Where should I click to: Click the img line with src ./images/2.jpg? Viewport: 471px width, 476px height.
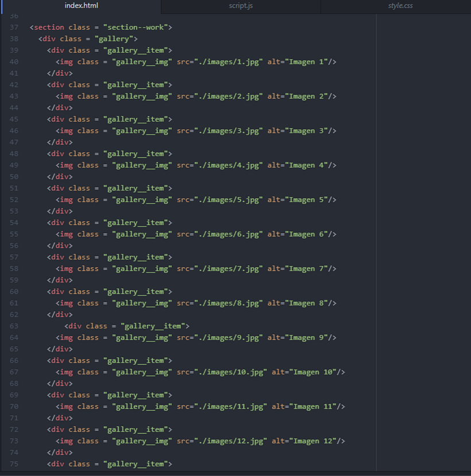pos(196,96)
